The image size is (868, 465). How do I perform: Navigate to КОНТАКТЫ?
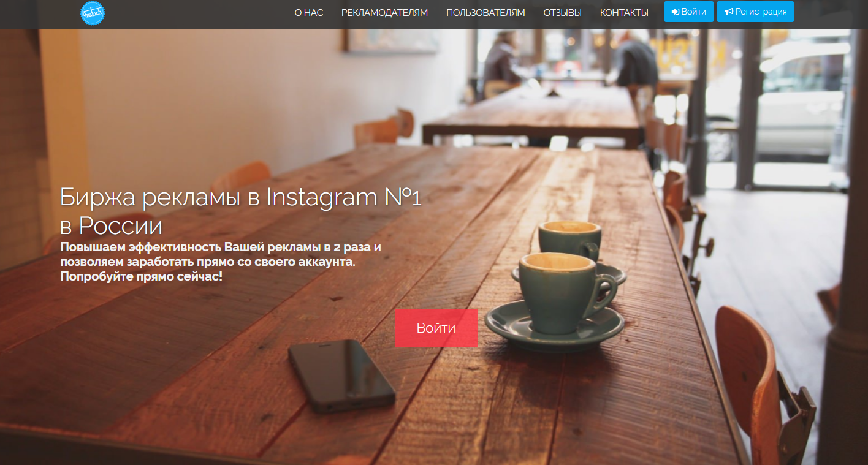(624, 12)
